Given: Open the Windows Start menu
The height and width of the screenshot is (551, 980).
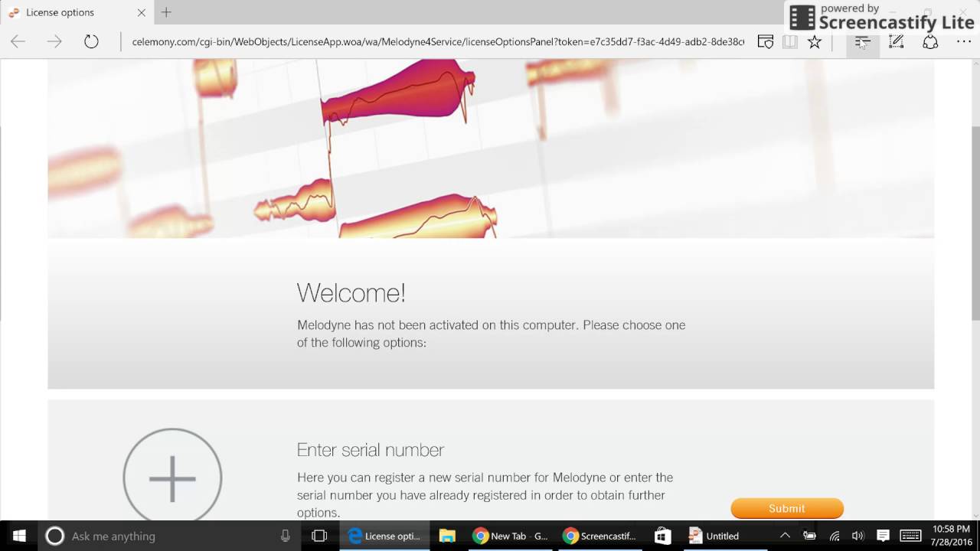Looking at the screenshot, I should [18, 536].
